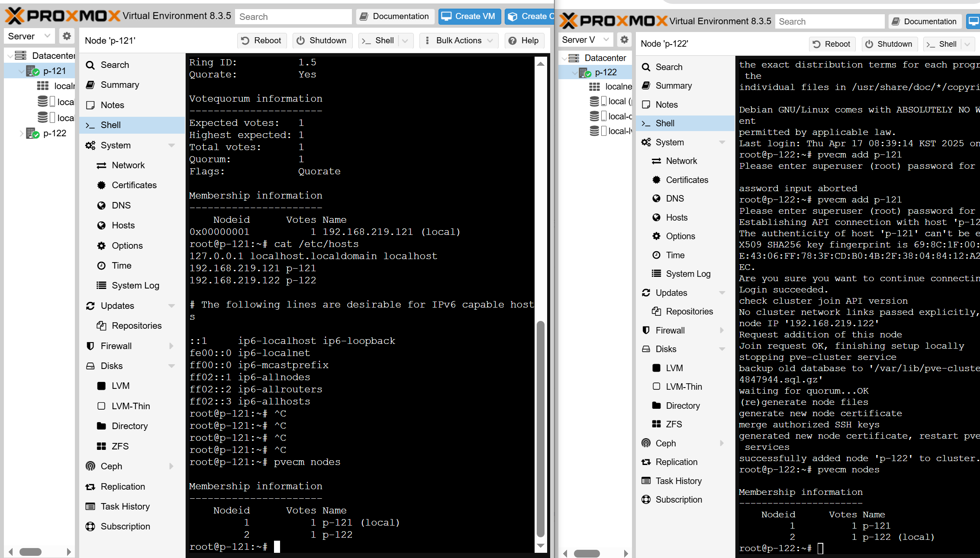Viewport: 980px width, 558px height.
Task: Collapse the Disks section in p-122 menu
Action: tap(722, 349)
